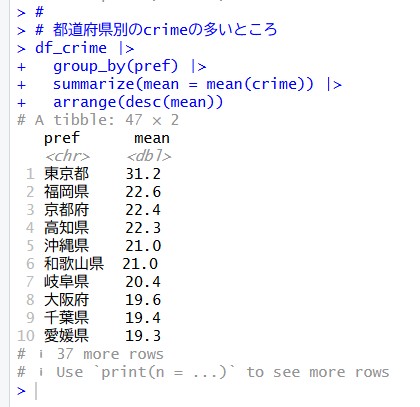Image resolution: width=420 pixels, height=407 pixels.
Task: Click the value 31.2 in mean column
Action: (x=143, y=174)
